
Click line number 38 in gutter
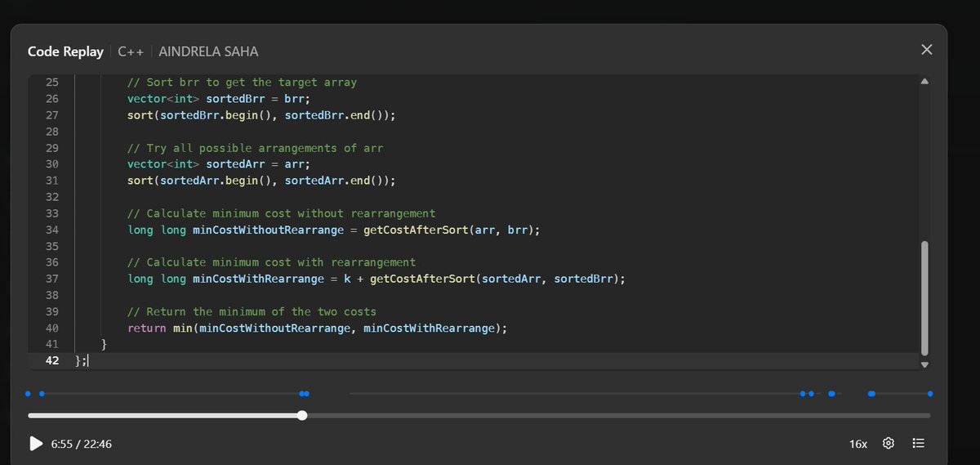(x=51, y=295)
